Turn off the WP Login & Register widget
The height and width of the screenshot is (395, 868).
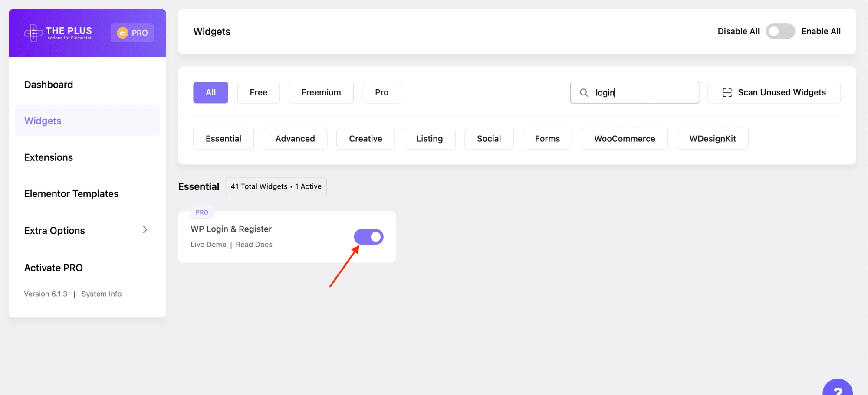coord(368,237)
